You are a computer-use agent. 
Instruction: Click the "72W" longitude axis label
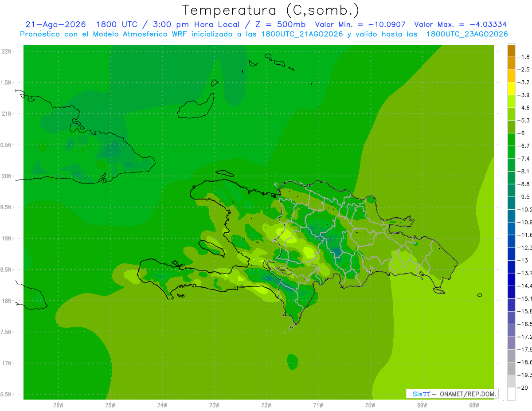(266, 405)
